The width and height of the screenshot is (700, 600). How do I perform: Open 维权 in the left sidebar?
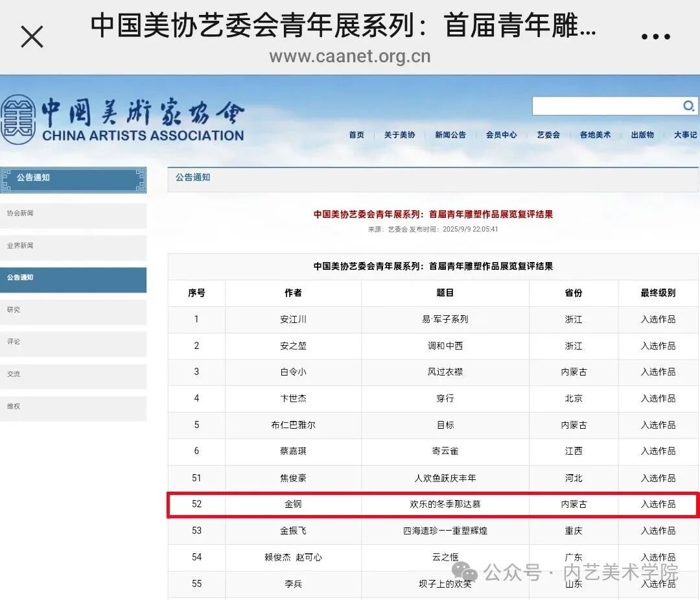coord(73,407)
